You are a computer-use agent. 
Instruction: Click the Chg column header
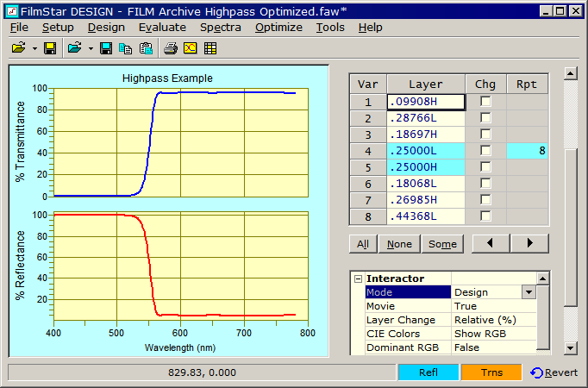tap(485, 84)
